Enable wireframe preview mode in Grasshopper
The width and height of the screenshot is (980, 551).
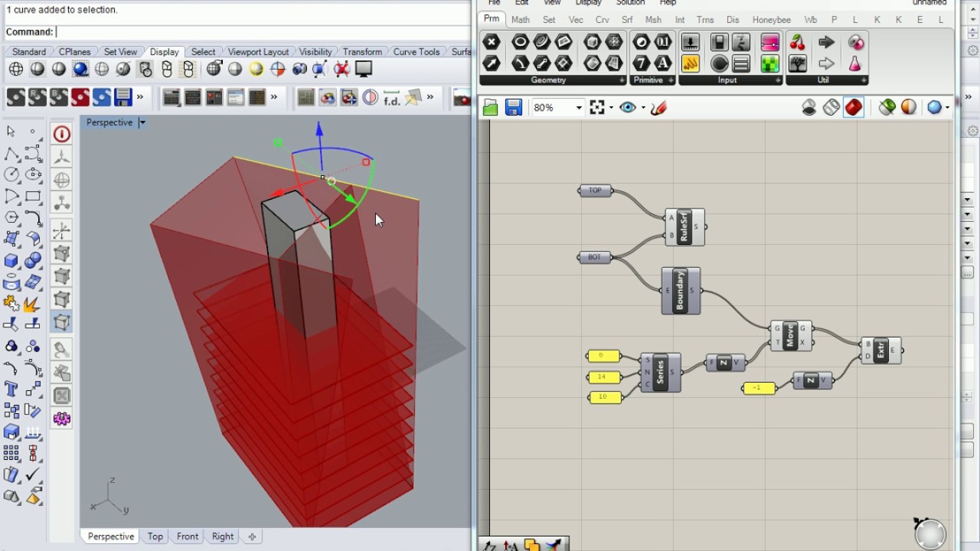coord(831,108)
